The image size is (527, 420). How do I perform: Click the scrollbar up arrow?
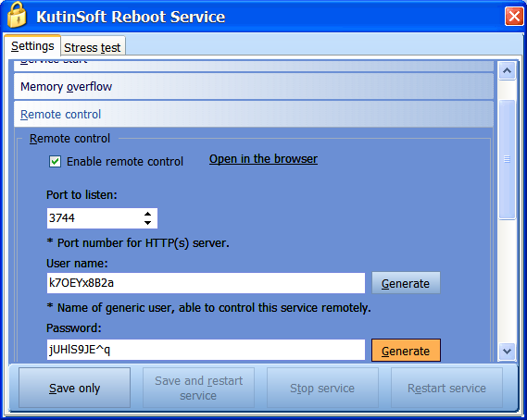pos(507,71)
